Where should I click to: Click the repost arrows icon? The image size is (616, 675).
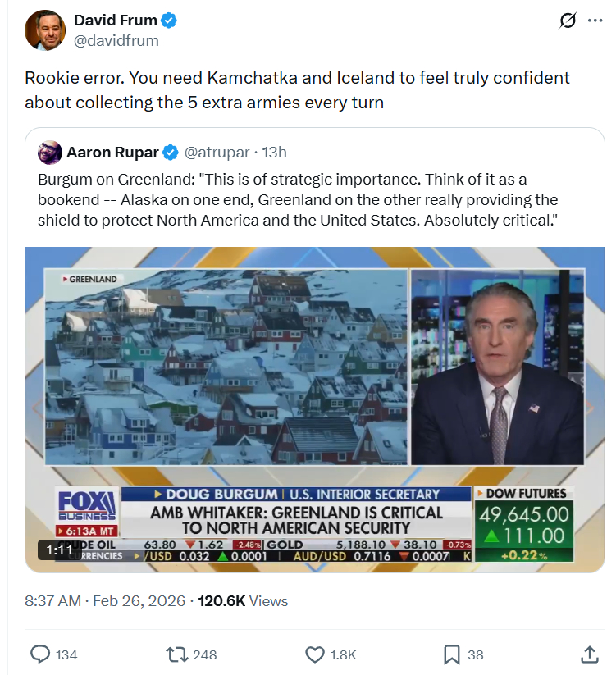[176, 654]
